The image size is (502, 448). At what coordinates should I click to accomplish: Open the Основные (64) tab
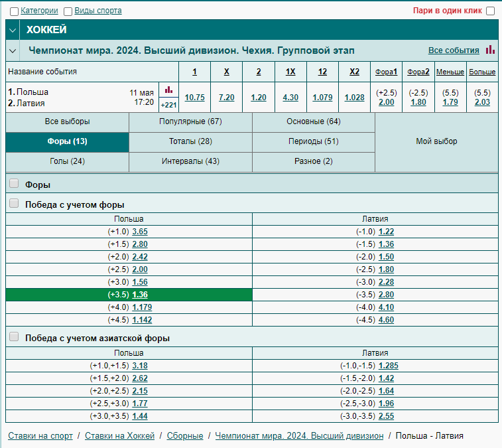pyautogui.click(x=314, y=121)
